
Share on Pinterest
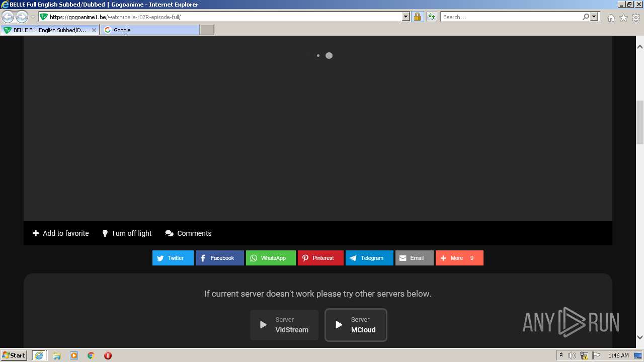tap(320, 258)
